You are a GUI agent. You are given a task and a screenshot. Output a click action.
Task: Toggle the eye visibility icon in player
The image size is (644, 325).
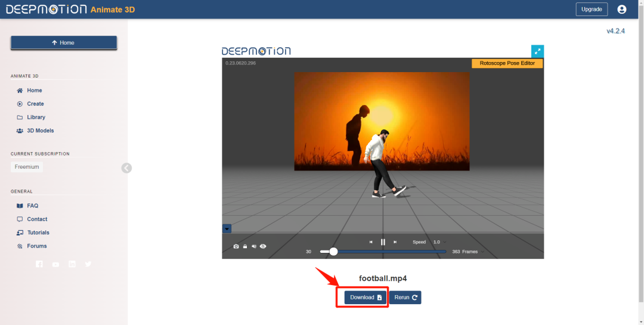coord(263,246)
